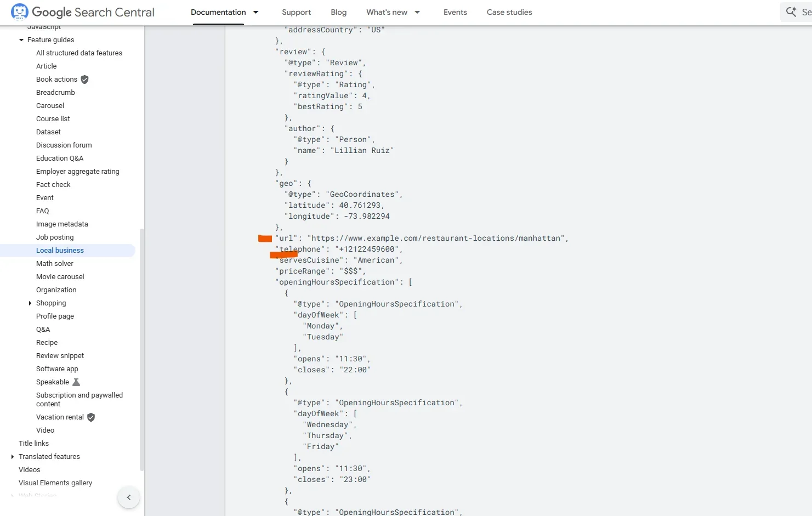Go to Employer aggregate rating guide
Screen dimensions: 812x516
click(x=77, y=172)
